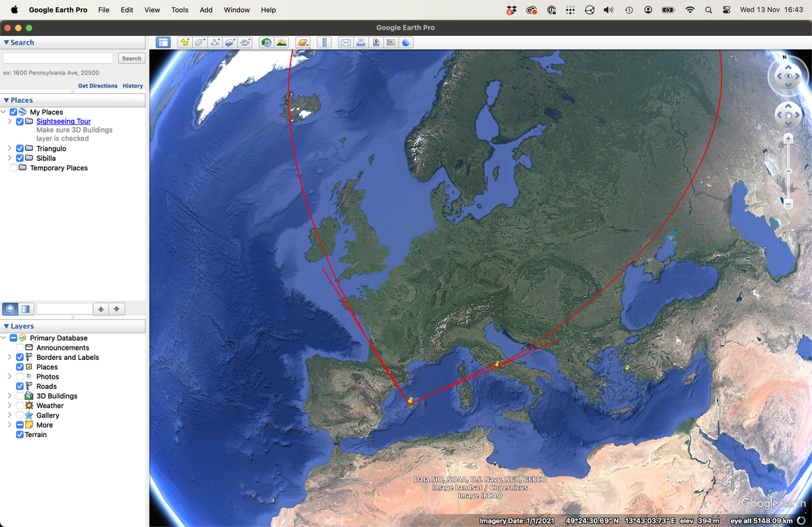Image resolution: width=812 pixels, height=527 pixels.
Task: Click the N north compass marker
Action: (x=785, y=57)
